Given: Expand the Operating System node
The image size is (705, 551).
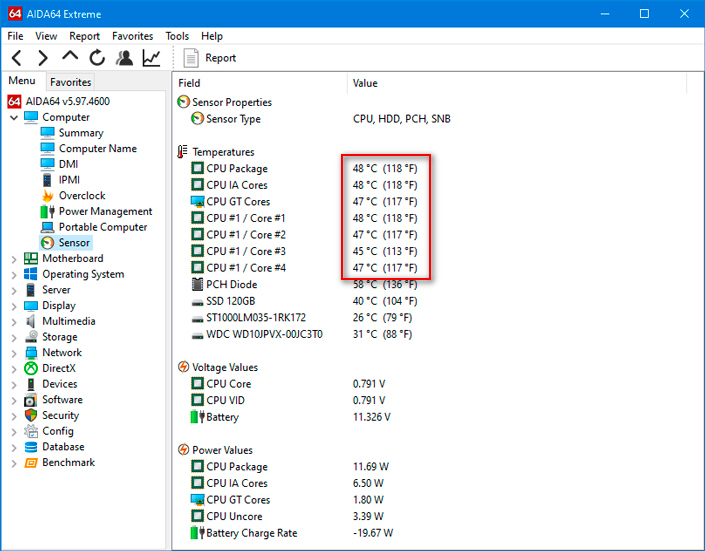Looking at the screenshot, I should (x=14, y=275).
